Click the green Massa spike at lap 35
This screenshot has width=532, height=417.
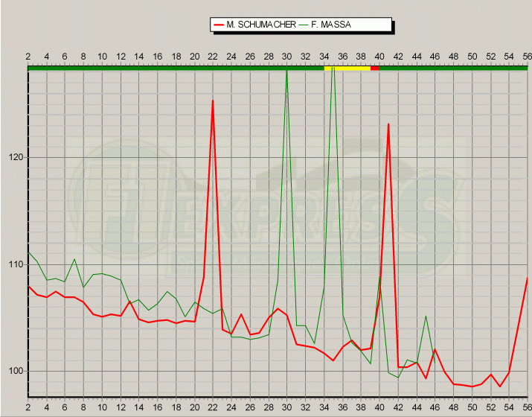[333, 73]
